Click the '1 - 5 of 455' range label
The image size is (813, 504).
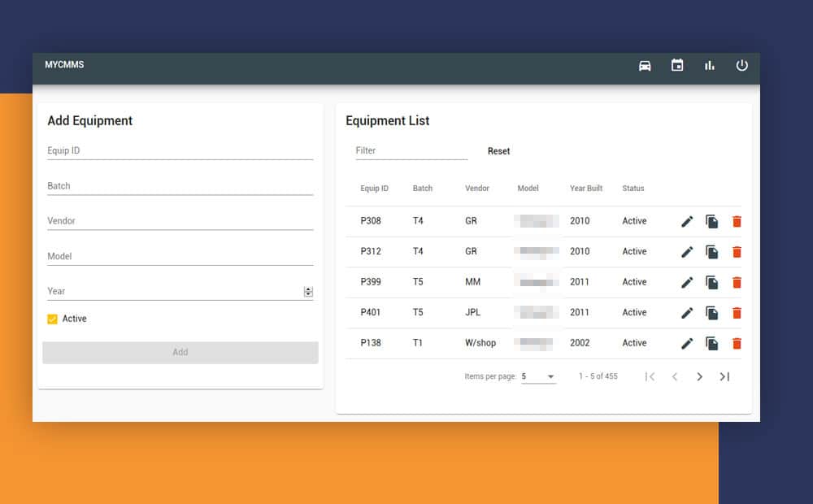[x=598, y=376]
